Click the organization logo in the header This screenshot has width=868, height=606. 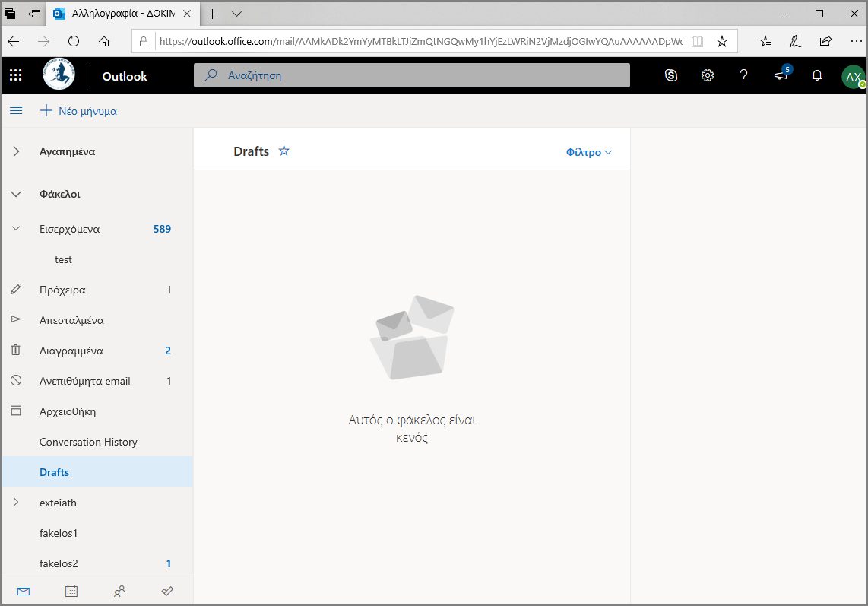pos(59,75)
